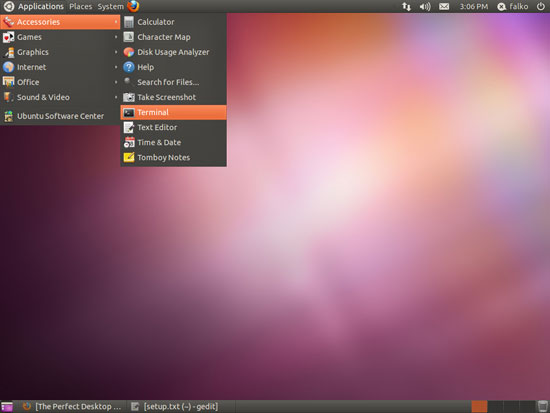Click the Text Editor notepad icon
Image resolution: width=550 pixels, height=413 pixels.
(129, 127)
